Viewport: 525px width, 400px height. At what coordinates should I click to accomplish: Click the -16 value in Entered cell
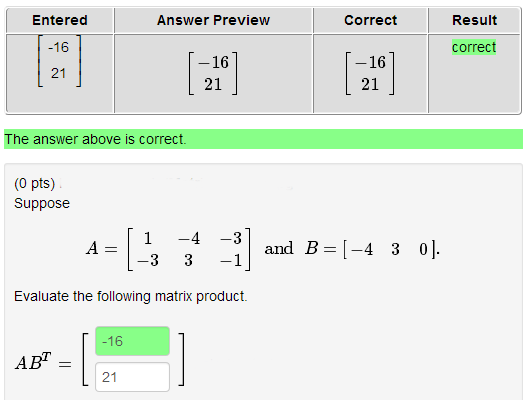[x=59, y=47]
